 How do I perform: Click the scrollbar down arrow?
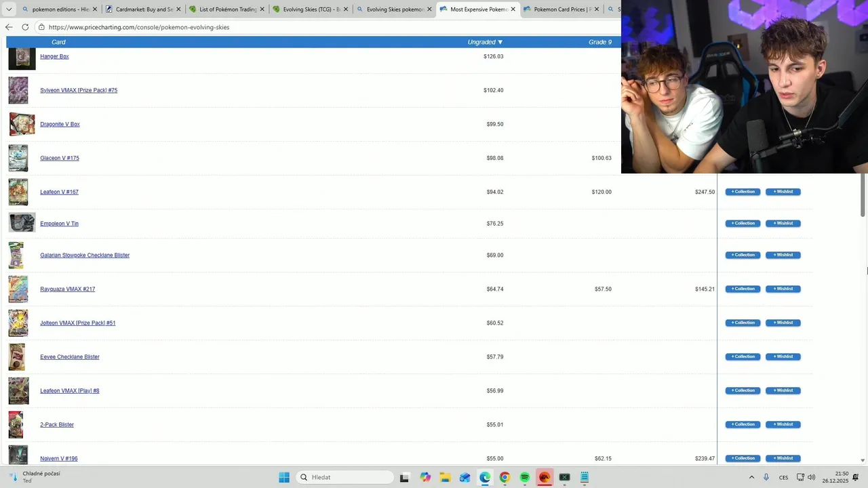pos(863,460)
